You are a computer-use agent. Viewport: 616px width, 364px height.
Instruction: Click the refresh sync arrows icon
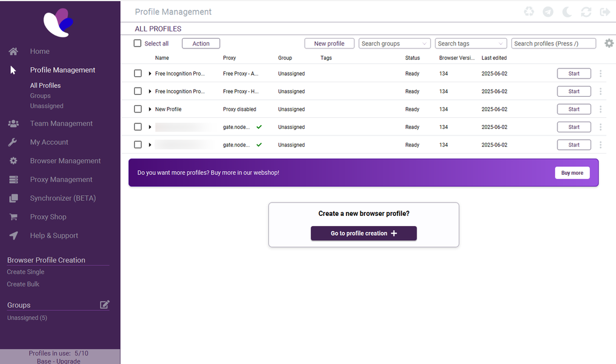586,12
